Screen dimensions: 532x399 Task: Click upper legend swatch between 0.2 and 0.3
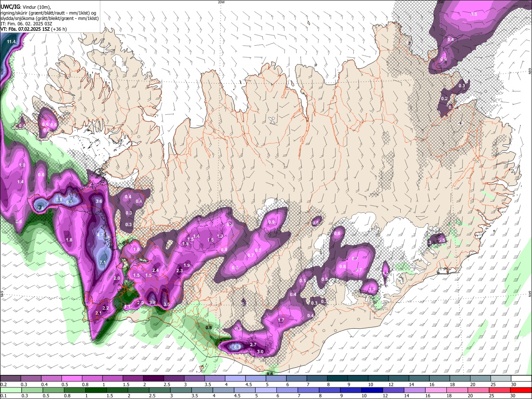tap(10, 379)
